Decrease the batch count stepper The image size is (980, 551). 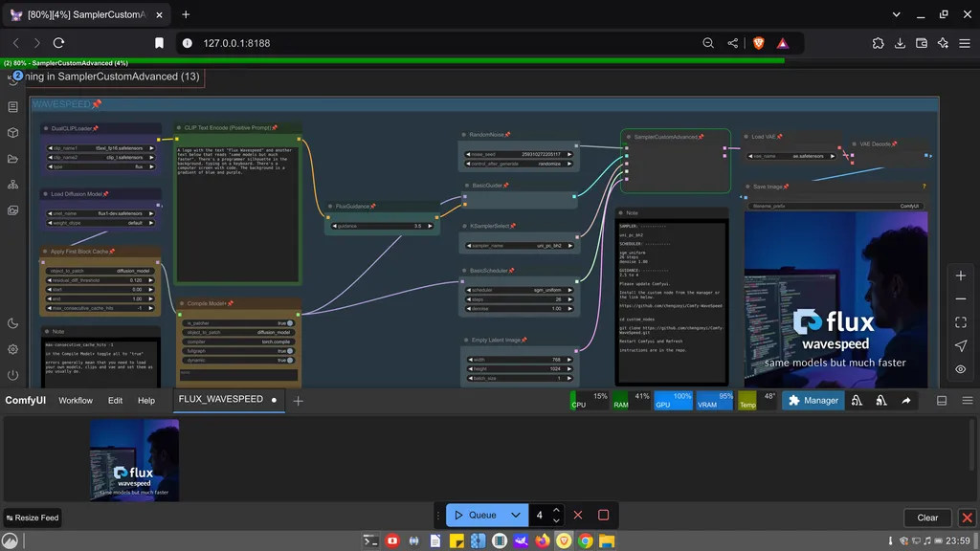tap(556, 519)
